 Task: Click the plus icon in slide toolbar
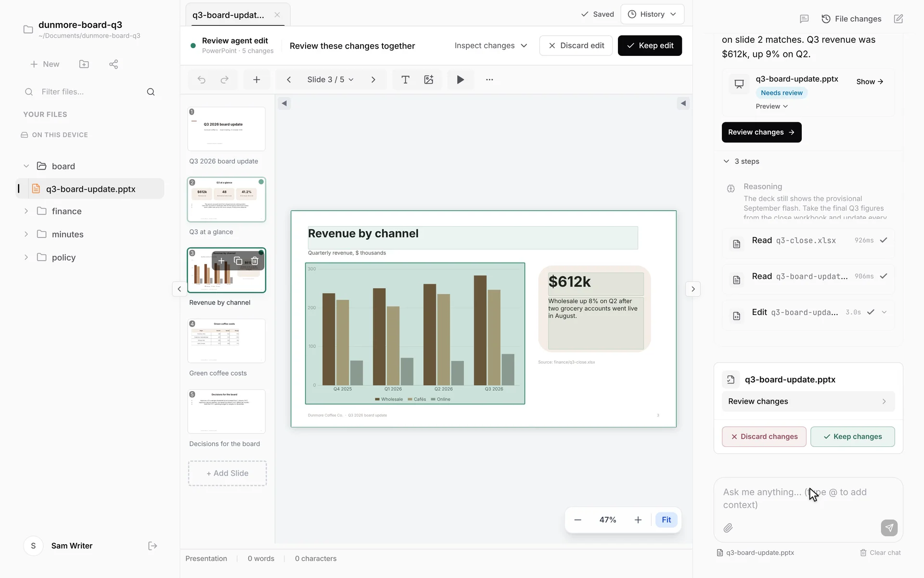coord(257,80)
